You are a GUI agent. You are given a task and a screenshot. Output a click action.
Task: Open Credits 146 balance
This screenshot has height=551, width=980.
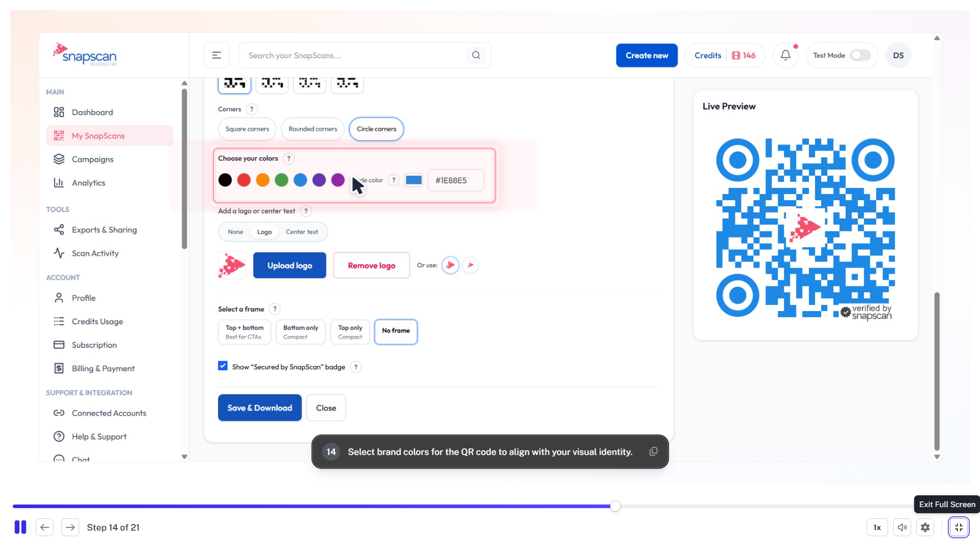click(x=725, y=55)
